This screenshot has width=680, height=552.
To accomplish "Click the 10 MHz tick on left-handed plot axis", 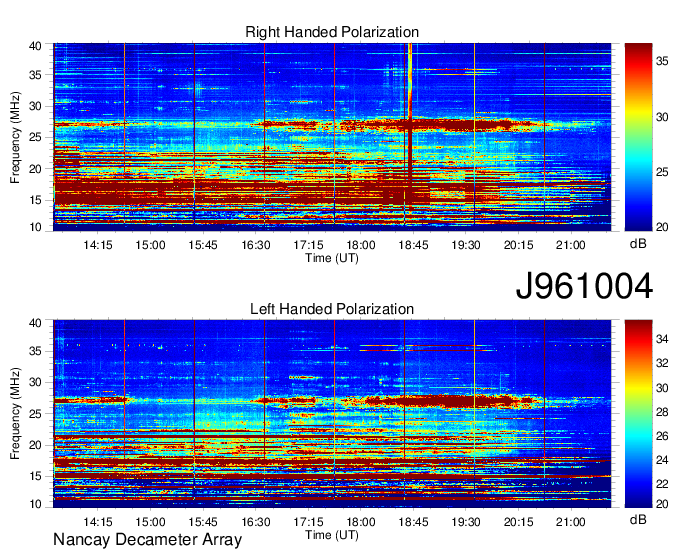I will click(x=36, y=504).
